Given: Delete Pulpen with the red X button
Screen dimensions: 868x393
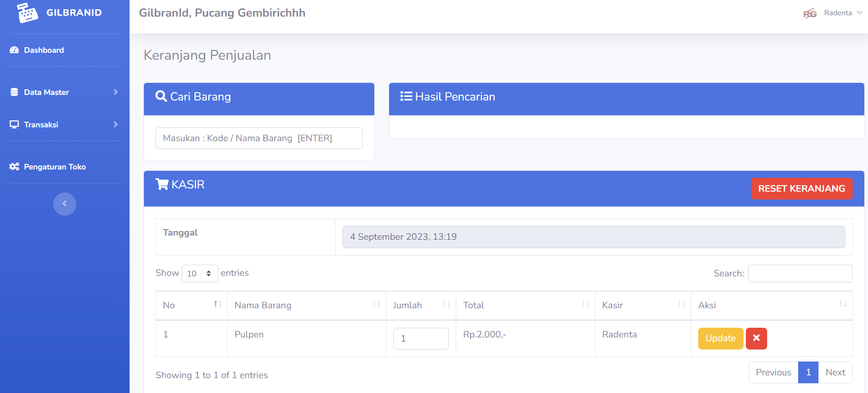Looking at the screenshot, I should (756, 338).
